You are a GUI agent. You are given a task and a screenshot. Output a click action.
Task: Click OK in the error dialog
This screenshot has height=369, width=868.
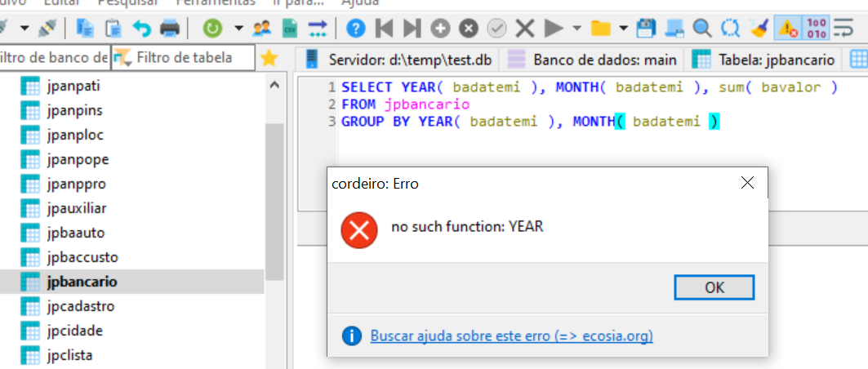pos(714,287)
